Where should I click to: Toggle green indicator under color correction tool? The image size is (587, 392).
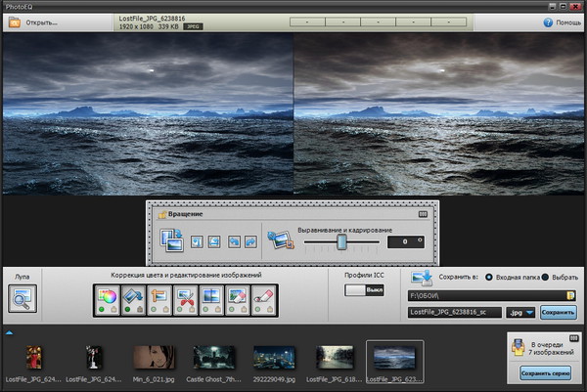(x=102, y=309)
